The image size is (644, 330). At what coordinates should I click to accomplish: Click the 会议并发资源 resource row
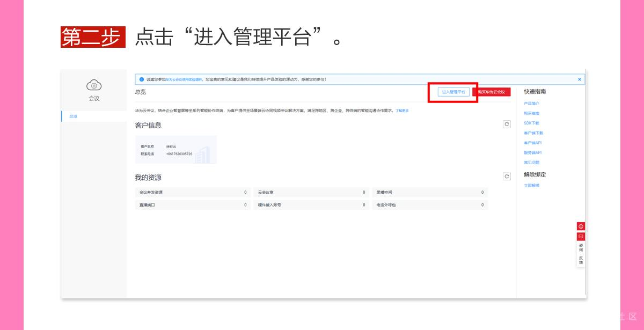pyautogui.click(x=193, y=192)
